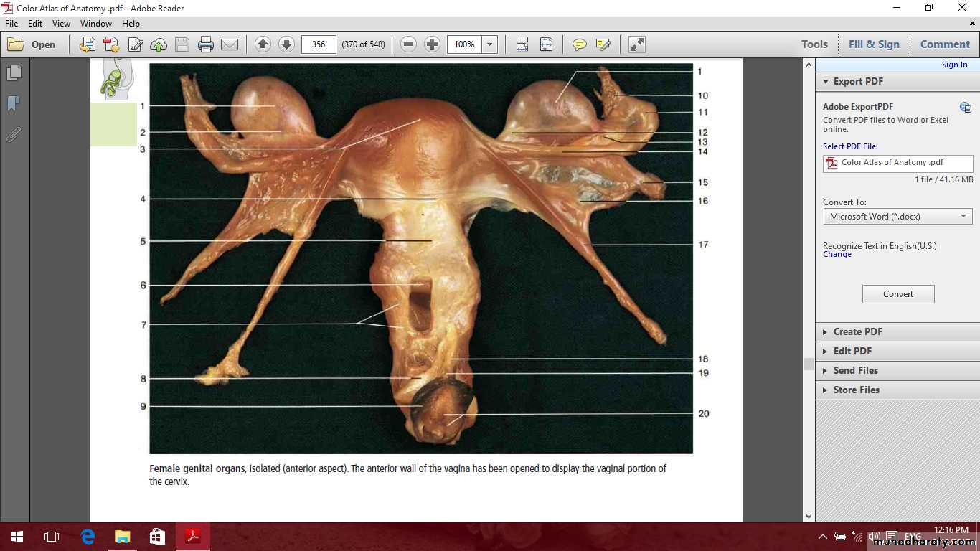Open the Window menu
Viewport: 980px width, 551px height.
[x=96, y=24]
